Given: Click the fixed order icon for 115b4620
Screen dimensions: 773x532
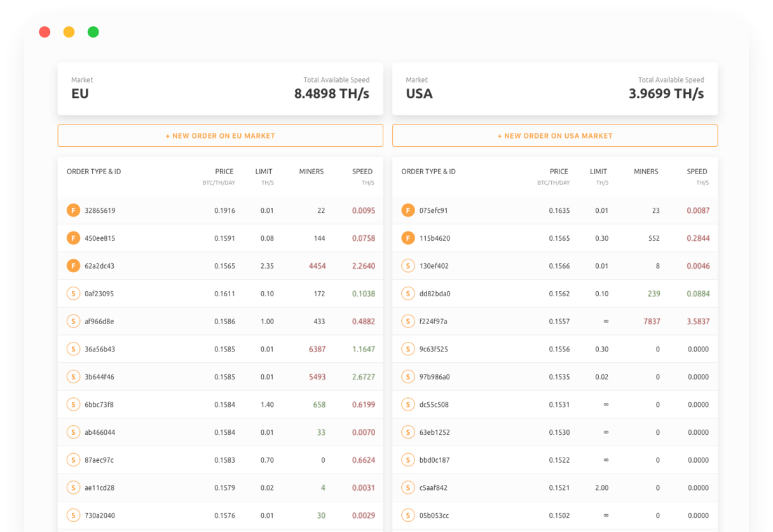Looking at the screenshot, I should coord(408,238).
